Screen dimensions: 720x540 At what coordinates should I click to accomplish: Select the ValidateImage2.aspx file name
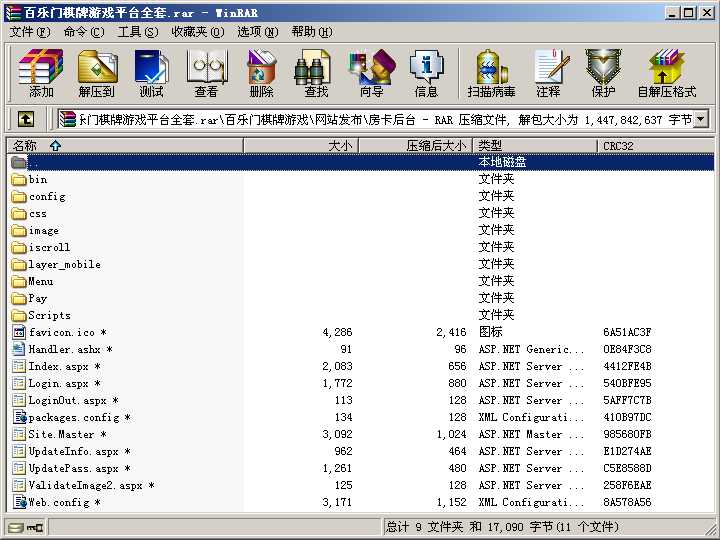click(85, 485)
